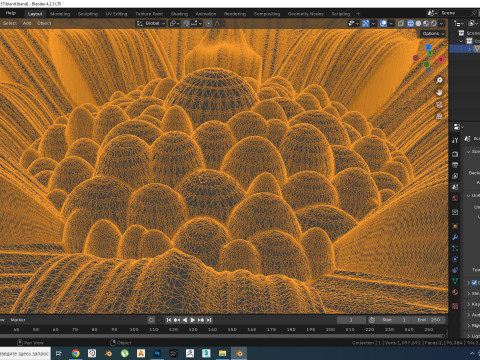Toggle the camera view gizmo
Screen dimensions: 480x360
point(439,105)
